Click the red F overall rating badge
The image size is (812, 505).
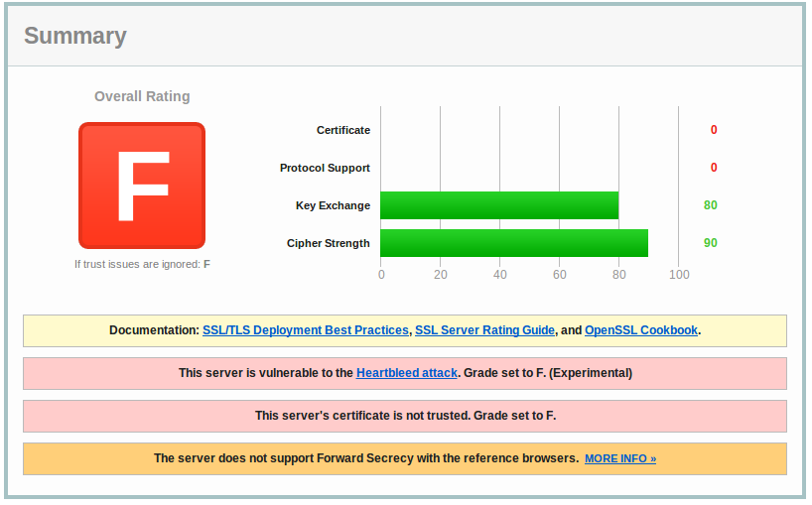click(142, 186)
